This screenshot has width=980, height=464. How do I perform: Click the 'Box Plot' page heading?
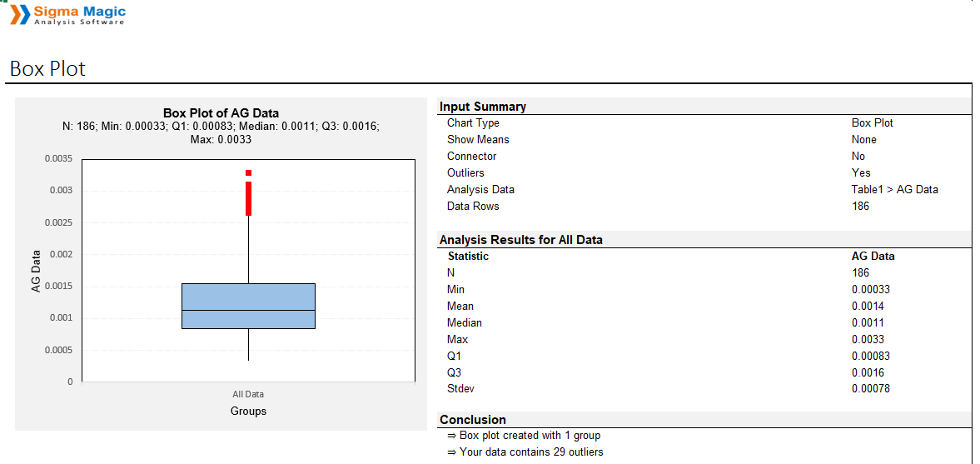tap(47, 68)
